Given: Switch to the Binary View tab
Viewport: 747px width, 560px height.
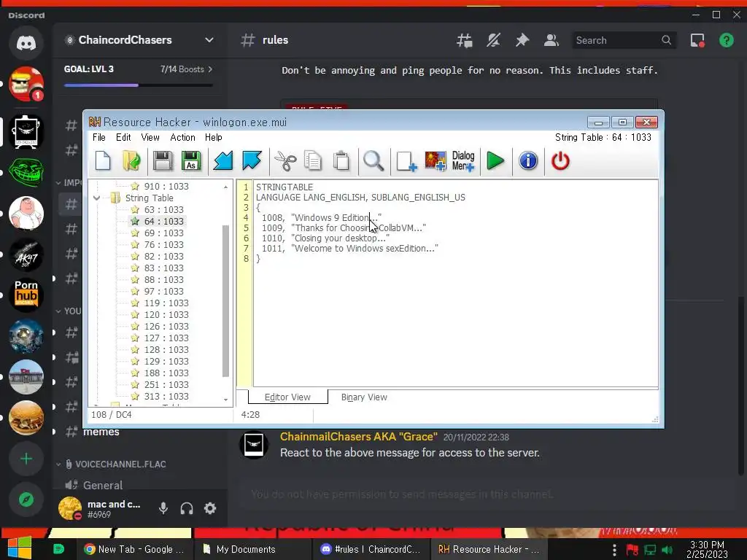Looking at the screenshot, I should pos(364,397).
